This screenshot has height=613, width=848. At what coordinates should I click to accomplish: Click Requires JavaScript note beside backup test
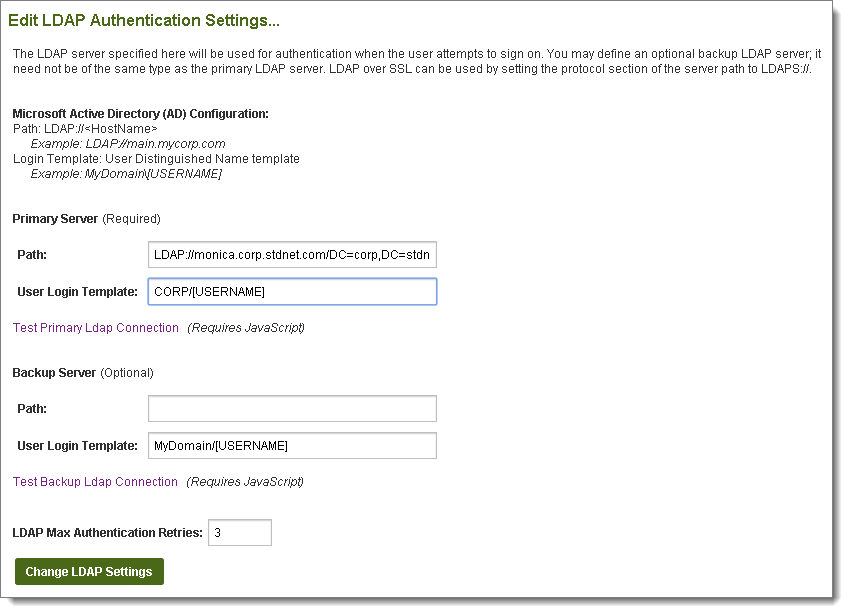(245, 482)
